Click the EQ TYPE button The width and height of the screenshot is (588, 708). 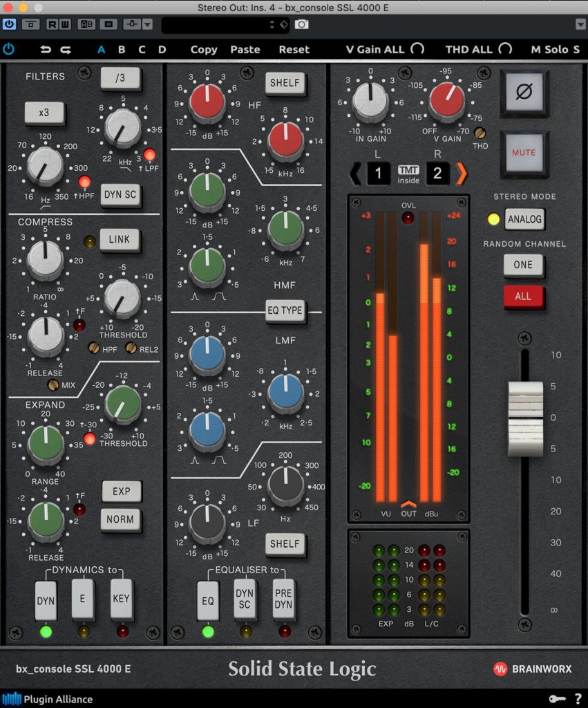pyautogui.click(x=285, y=310)
